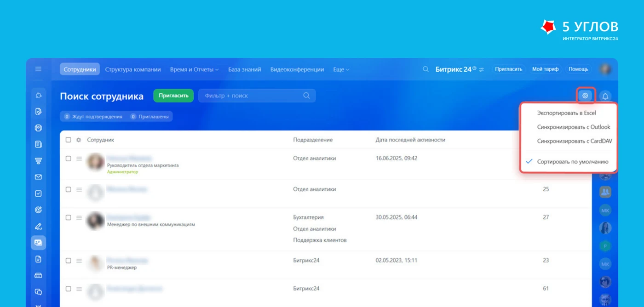This screenshot has height=307, width=644.
Task: Click the Сотрудник column header
Action: [x=100, y=140]
